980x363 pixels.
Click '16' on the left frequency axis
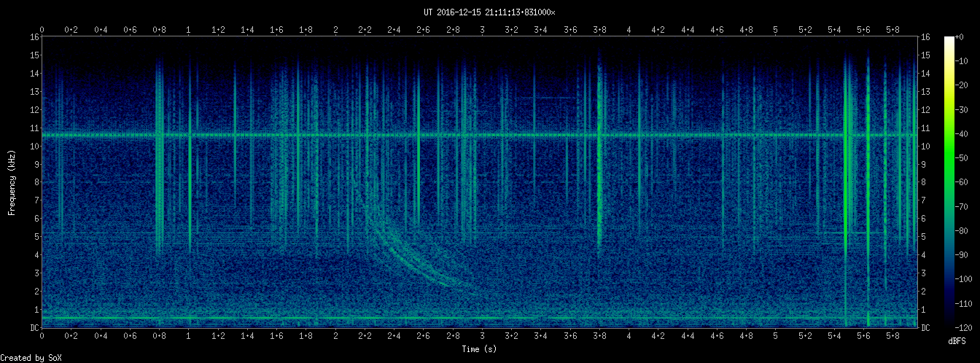[34, 36]
